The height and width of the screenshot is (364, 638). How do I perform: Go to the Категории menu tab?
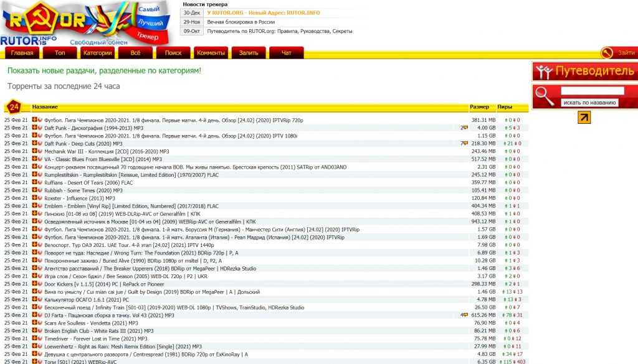pyautogui.click(x=98, y=53)
